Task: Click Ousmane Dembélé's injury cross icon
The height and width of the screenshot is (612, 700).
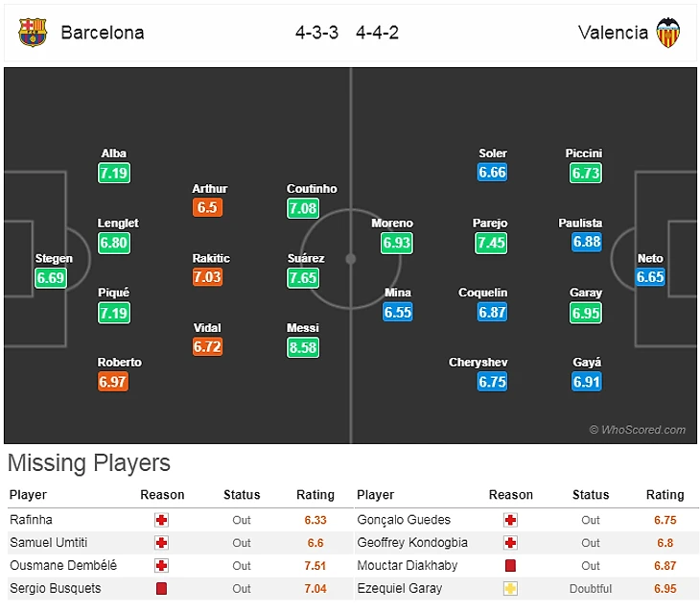Action: pyautogui.click(x=161, y=566)
